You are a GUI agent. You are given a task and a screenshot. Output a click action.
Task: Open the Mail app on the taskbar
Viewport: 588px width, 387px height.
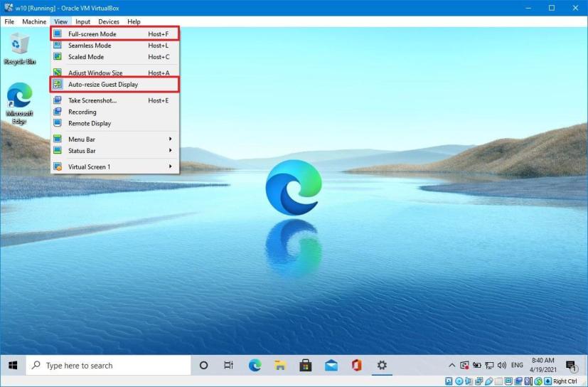tap(331, 365)
